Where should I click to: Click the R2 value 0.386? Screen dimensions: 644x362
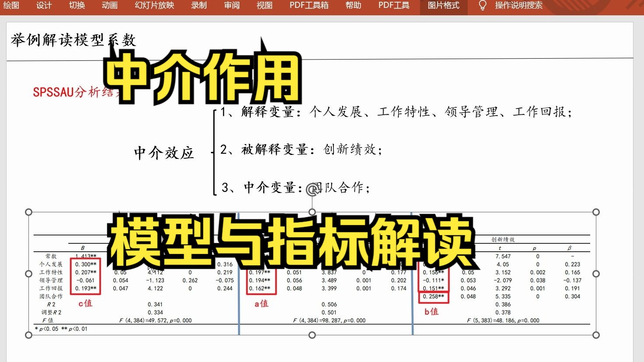tap(503, 305)
